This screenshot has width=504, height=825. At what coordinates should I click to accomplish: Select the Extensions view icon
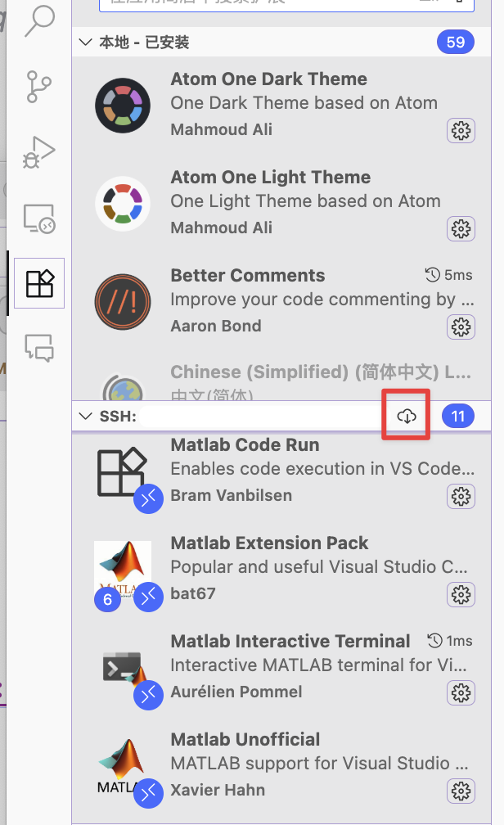pyautogui.click(x=39, y=283)
